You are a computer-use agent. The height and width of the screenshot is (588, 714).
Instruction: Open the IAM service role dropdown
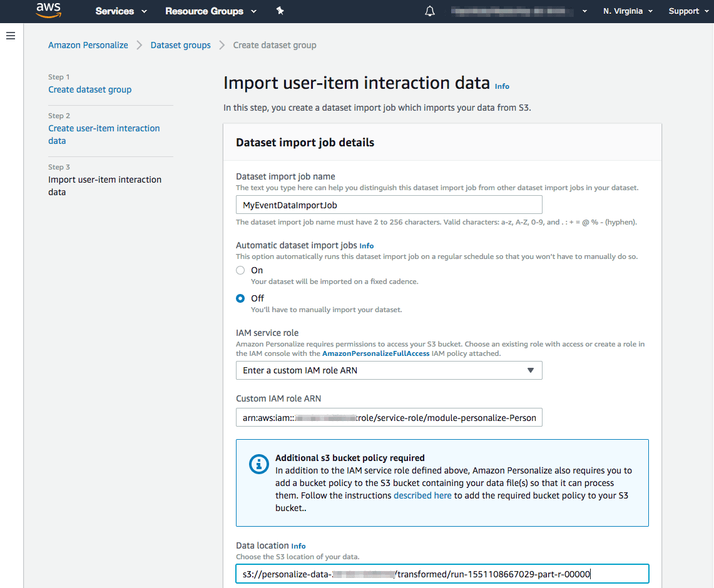[x=389, y=370]
